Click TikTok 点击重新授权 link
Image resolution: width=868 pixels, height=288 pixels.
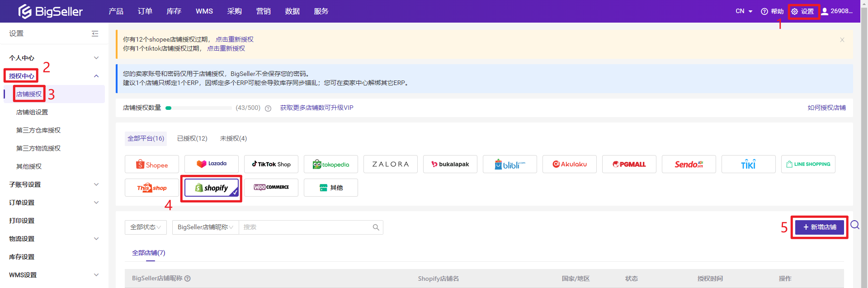pos(226,48)
